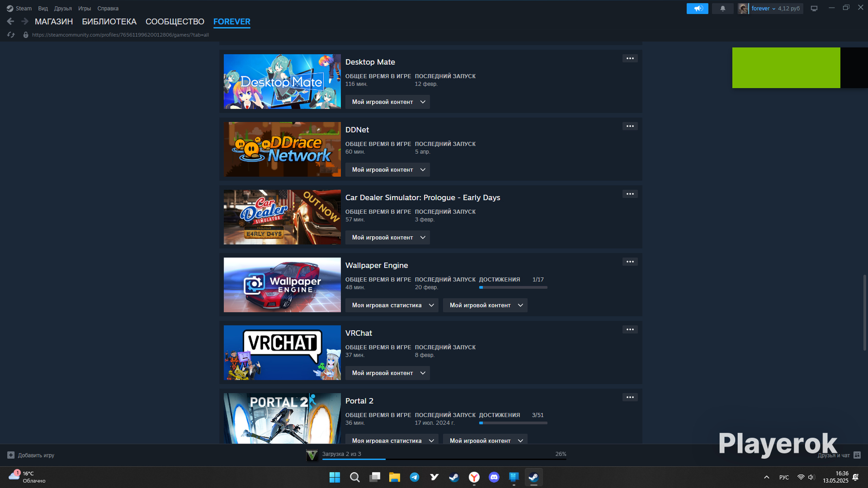Open Task View on the taskbar

375,477
